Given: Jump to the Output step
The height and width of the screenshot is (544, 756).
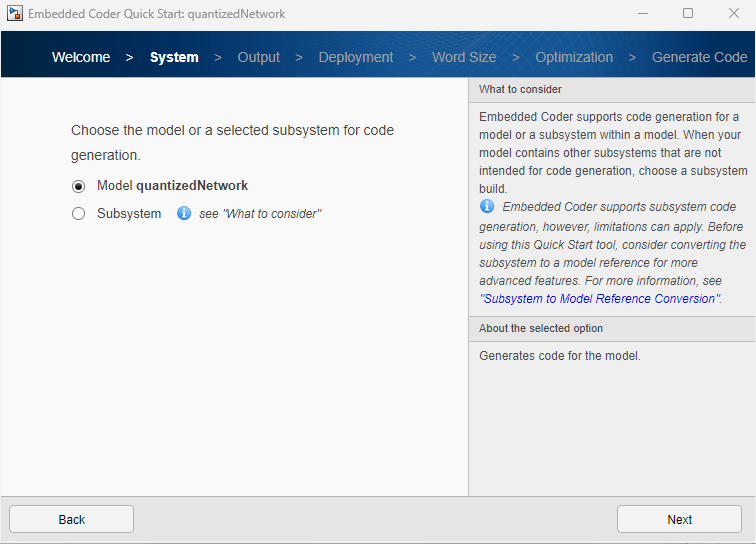Looking at the screenshot, I should pyautogui.click(x=258, y=57).
